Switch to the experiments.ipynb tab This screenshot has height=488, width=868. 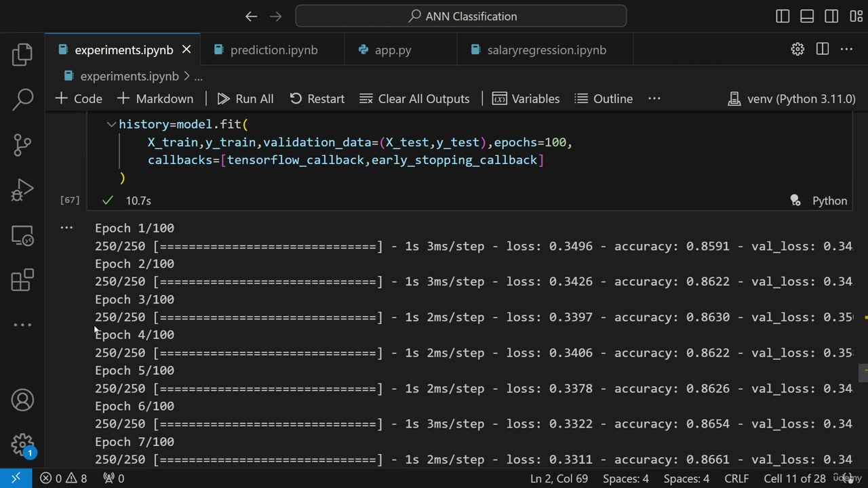pos(123,49)
